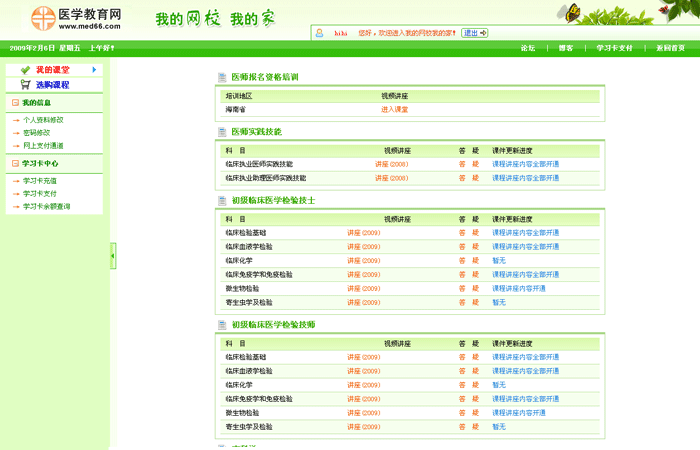Log out using the 退出 button
The image size is (700, 450).
tap(474, 33)
